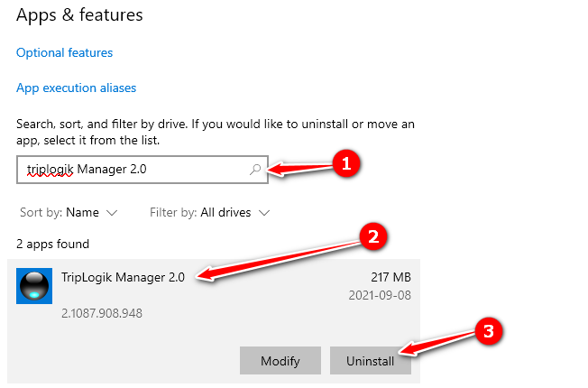
Task: Select the TripLogik Manager 2.0 entry name
Action: pos(123,277)
